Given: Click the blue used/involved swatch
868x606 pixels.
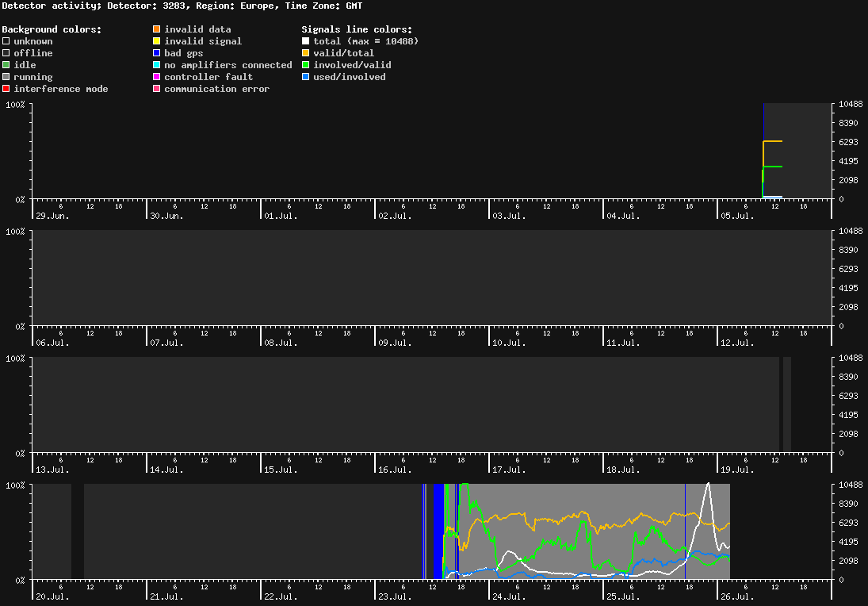Looking at the screenshot, I should pos(305,77).
